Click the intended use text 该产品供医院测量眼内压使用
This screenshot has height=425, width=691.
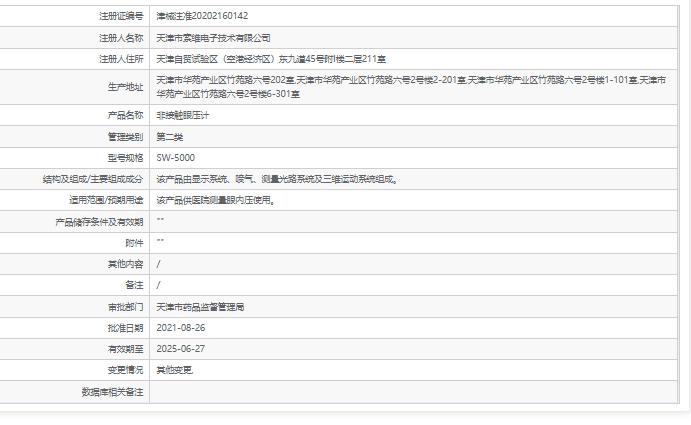click(216, 200)
